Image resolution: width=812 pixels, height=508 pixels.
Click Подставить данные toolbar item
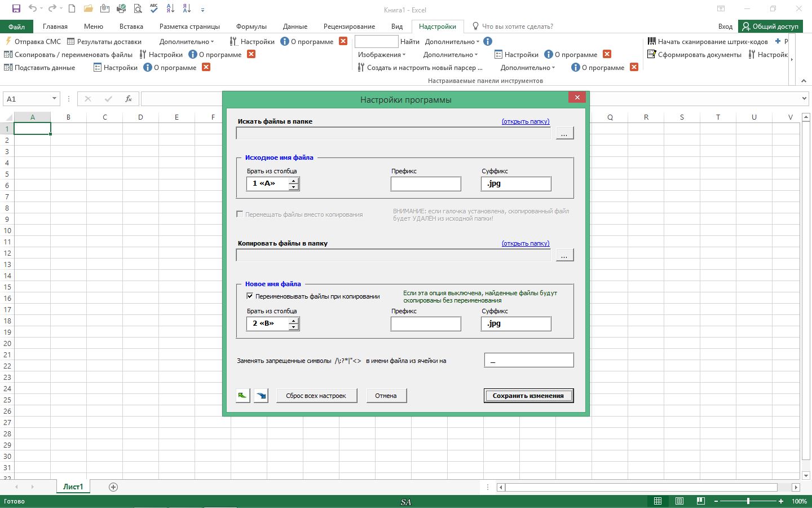pos(39,67)
